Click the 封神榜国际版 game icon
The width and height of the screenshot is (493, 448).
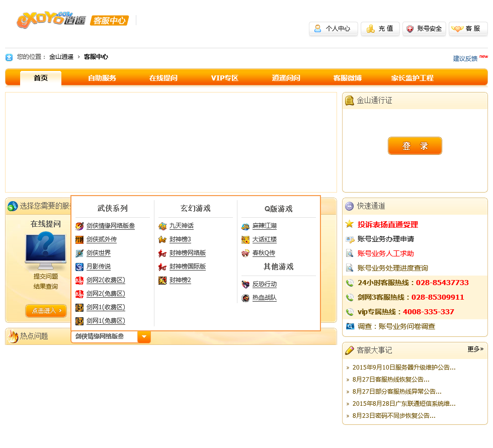162,266
